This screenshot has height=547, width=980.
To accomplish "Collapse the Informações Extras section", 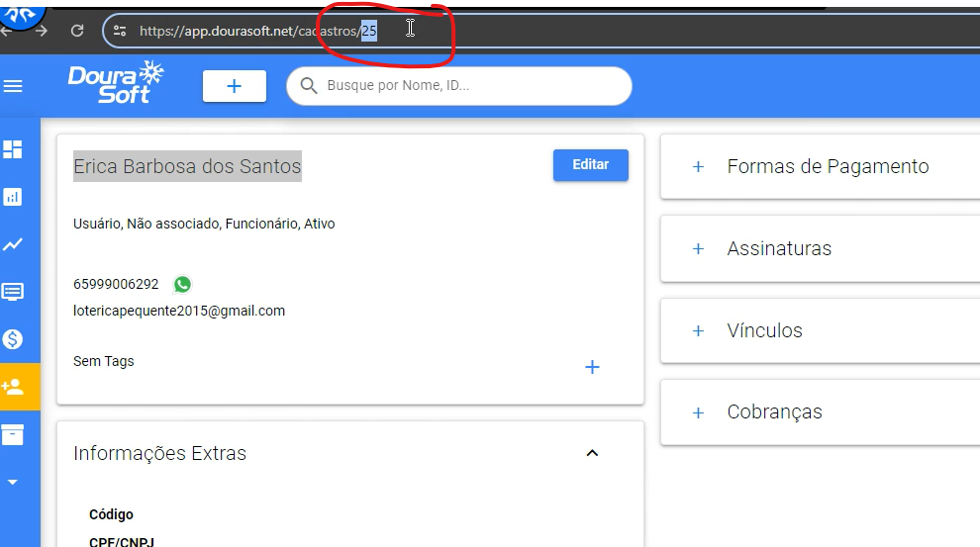I will click(592, 453).
